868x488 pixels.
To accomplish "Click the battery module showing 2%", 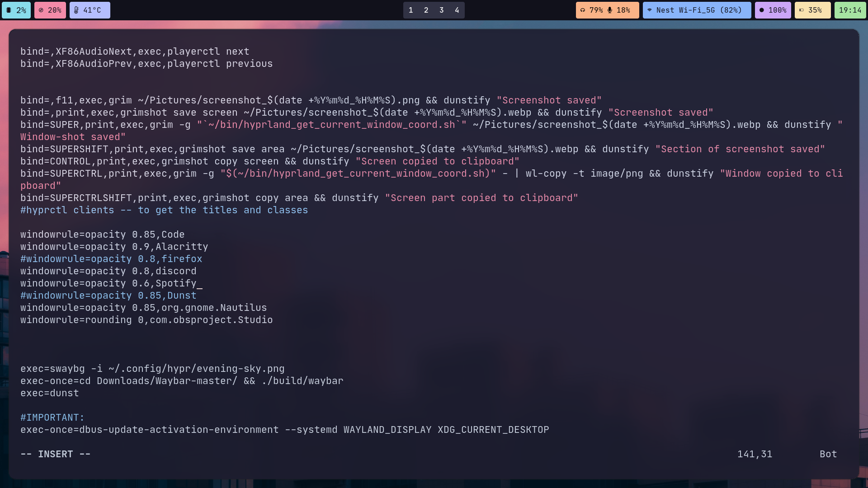I will [16, 9].
